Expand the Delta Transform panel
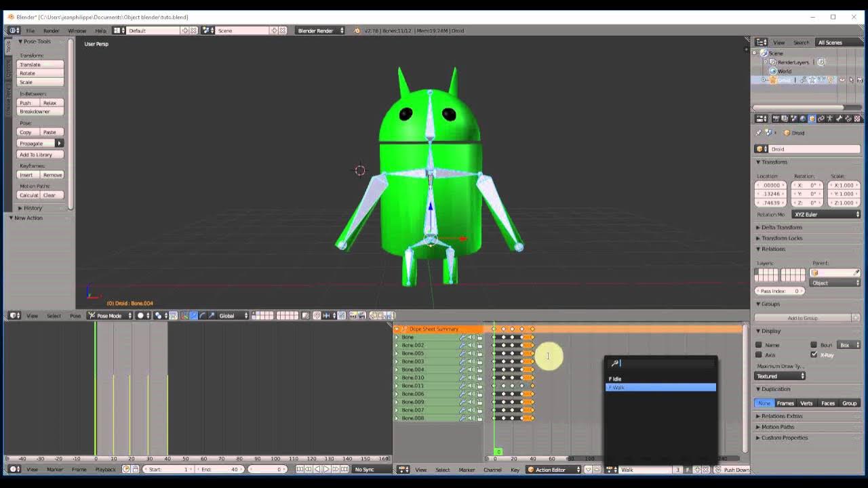Screen dimensions: 868x488 point(781,227)
